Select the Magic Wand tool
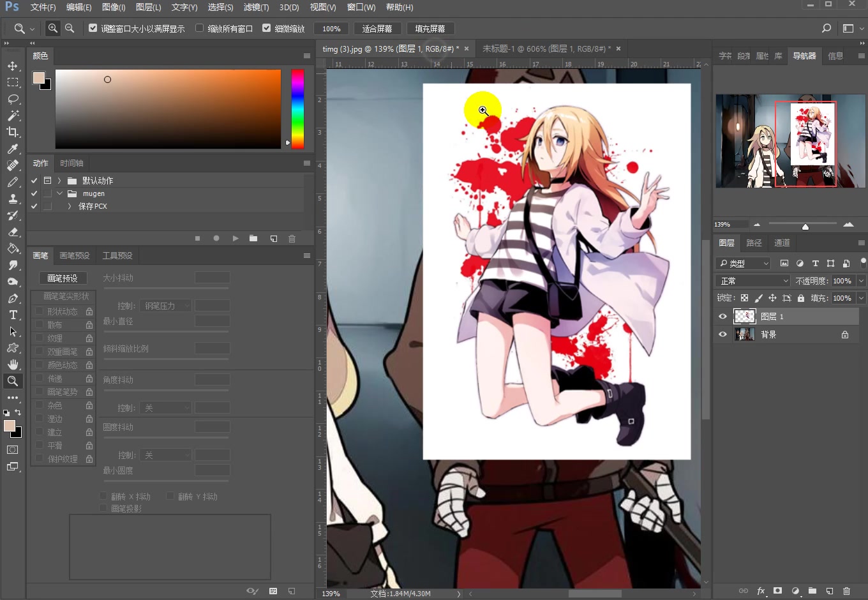Viewport: 868px width, 600px height. 13,116
